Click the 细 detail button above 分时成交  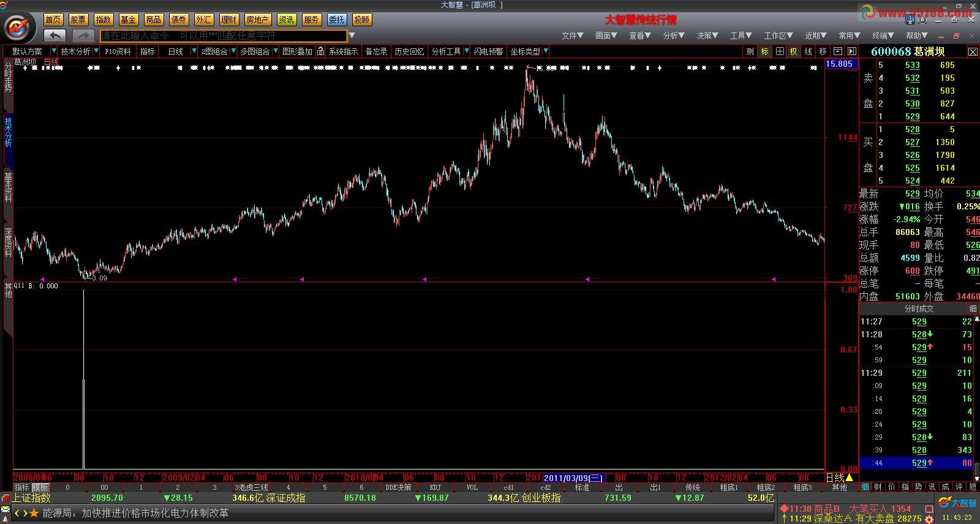tap(973, 309)
